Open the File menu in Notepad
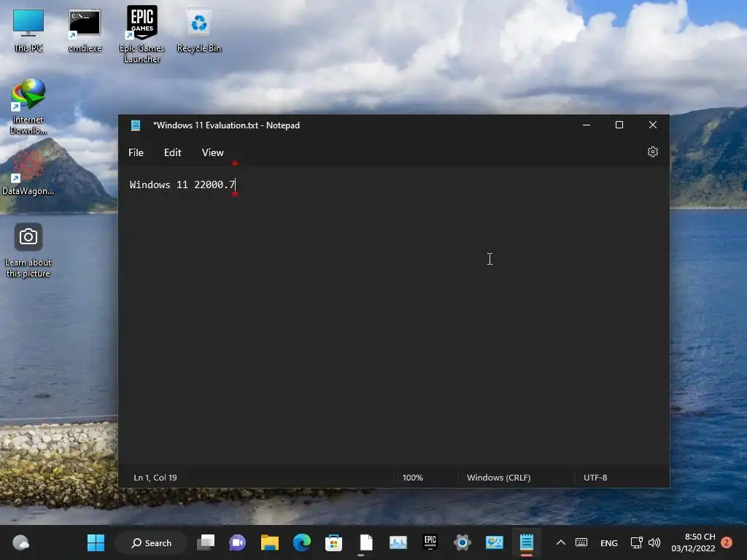Image resolution: width=747 pixels, height=560 pixels. coord(136,152)
